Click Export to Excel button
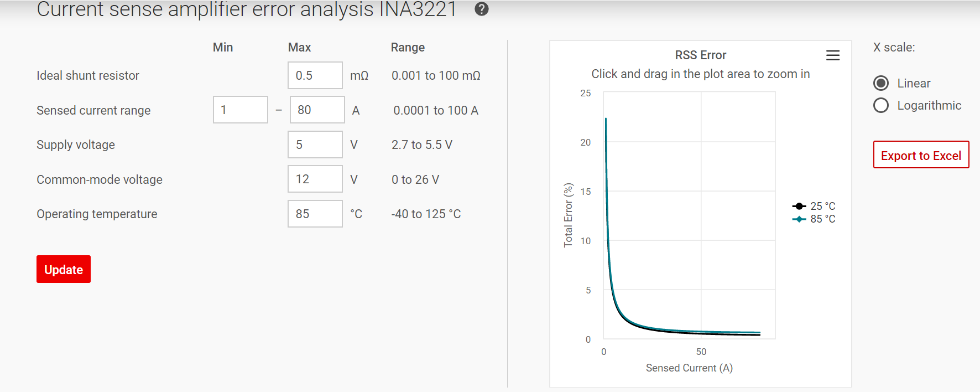The image size is (980, 392). (x=921, y=154)
